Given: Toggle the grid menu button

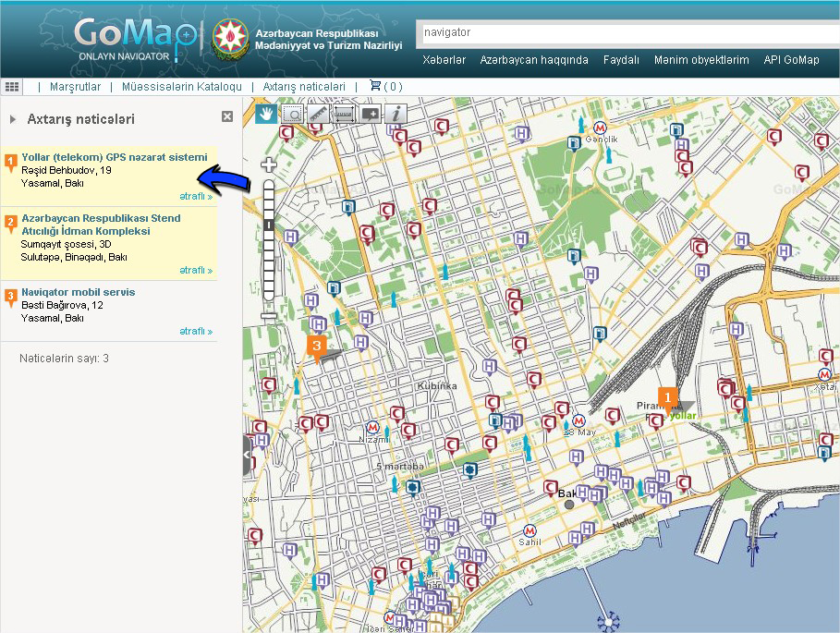Looking at the screenshot, I should point(12,86).
